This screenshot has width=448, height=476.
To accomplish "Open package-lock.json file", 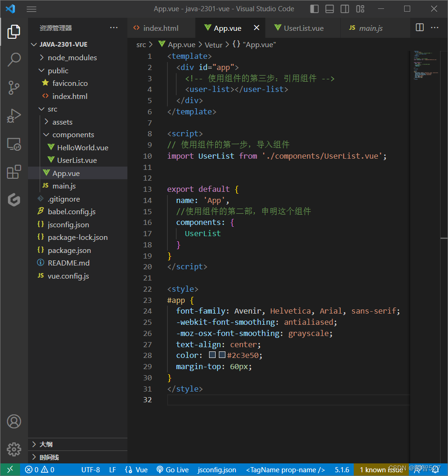I will (78, 238).
